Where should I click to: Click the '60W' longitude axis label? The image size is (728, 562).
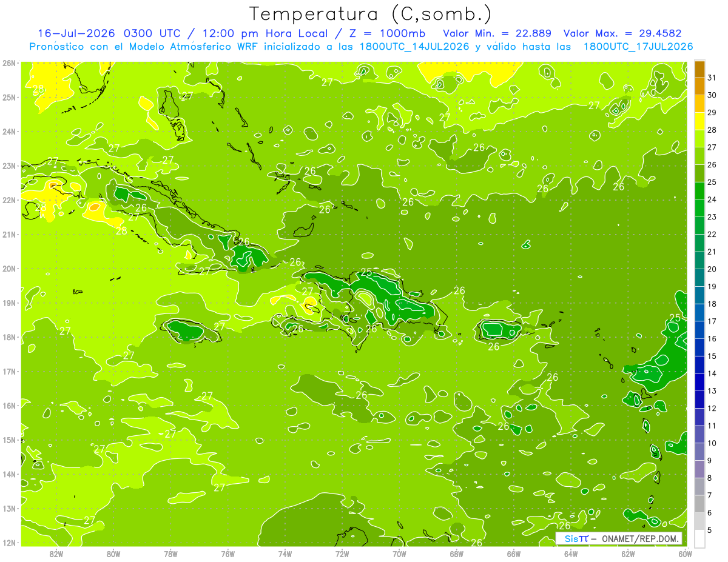tap(685, 554)
